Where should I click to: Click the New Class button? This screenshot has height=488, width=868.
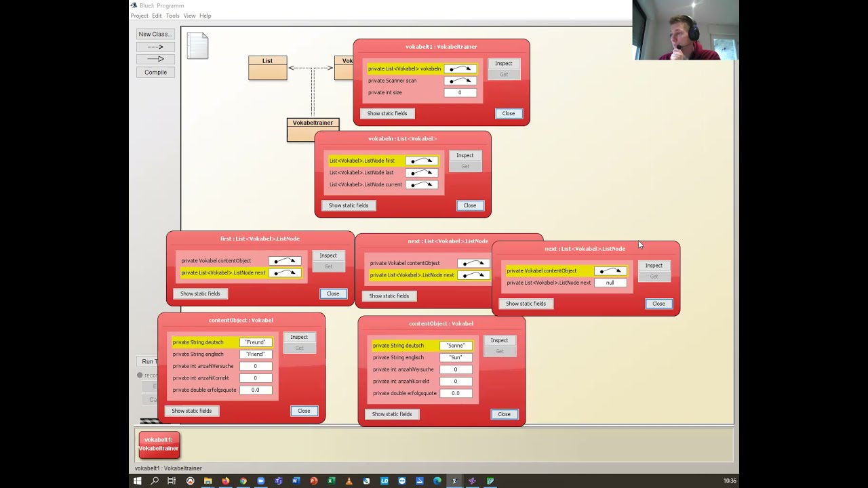[155, 34]
